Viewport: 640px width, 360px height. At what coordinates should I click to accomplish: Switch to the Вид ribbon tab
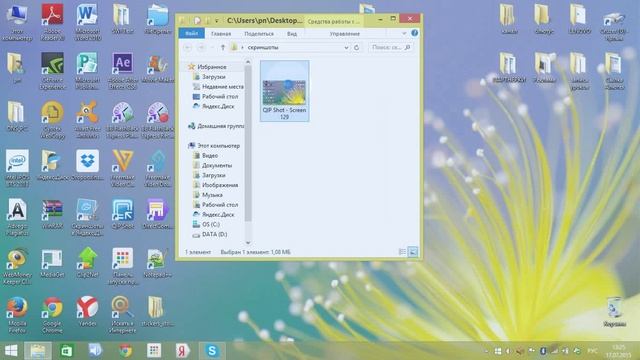pyautogui.click(x=292, y=33)
